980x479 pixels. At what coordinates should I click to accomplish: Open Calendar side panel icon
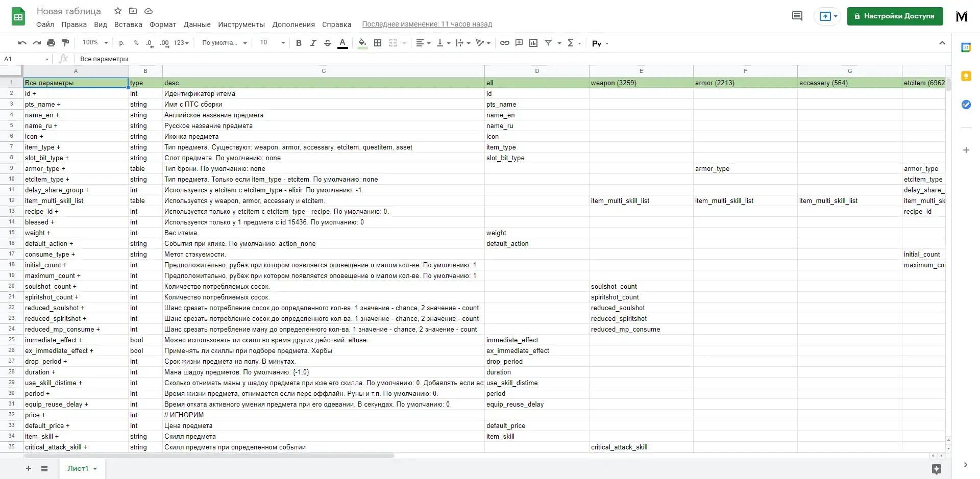966,47
